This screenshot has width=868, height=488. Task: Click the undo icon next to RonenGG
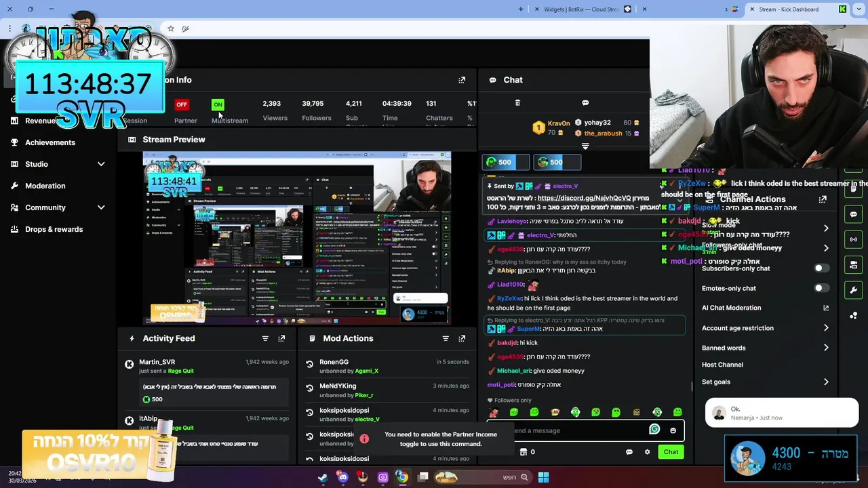tap(310, 364)
